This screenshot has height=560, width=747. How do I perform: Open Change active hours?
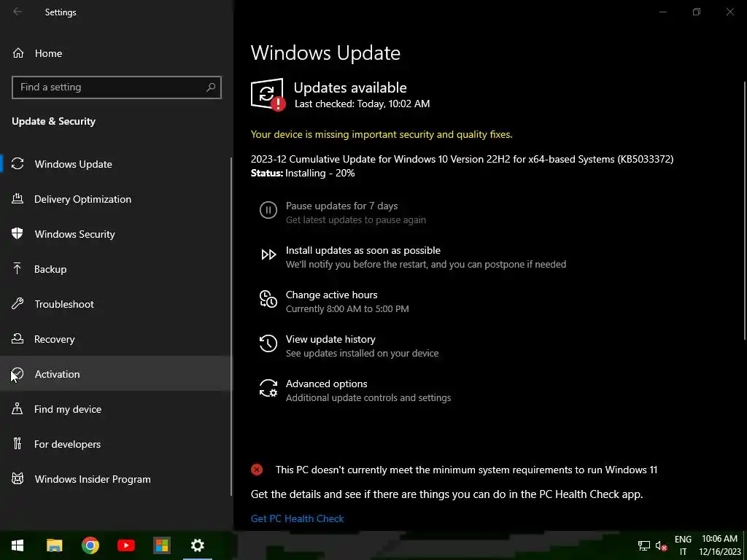click(335, 301)
